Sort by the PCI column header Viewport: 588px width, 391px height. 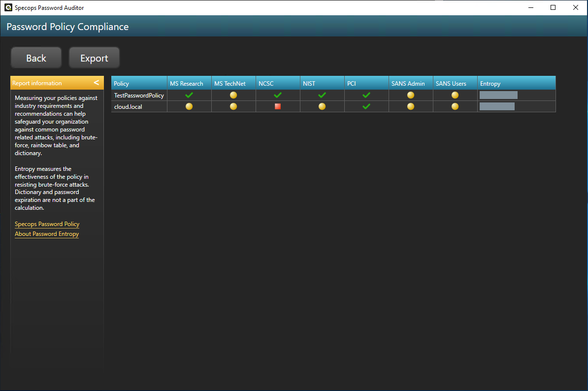(x=366, y=83)
